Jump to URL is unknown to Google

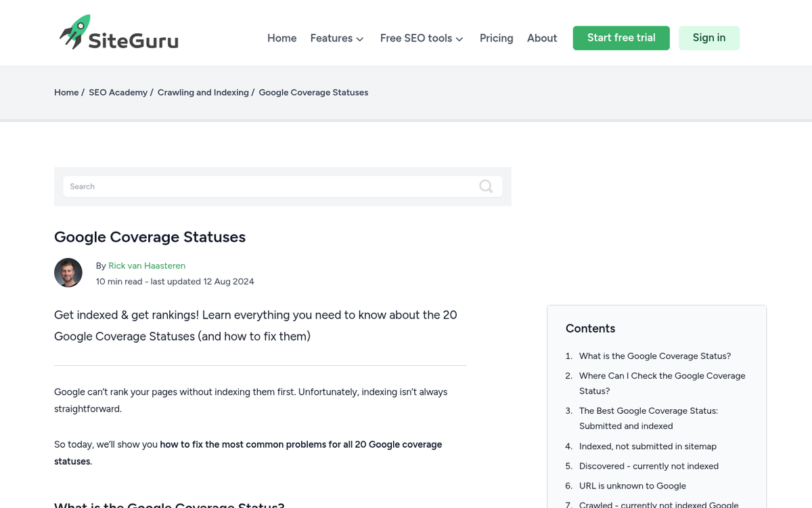click(633, 486)
